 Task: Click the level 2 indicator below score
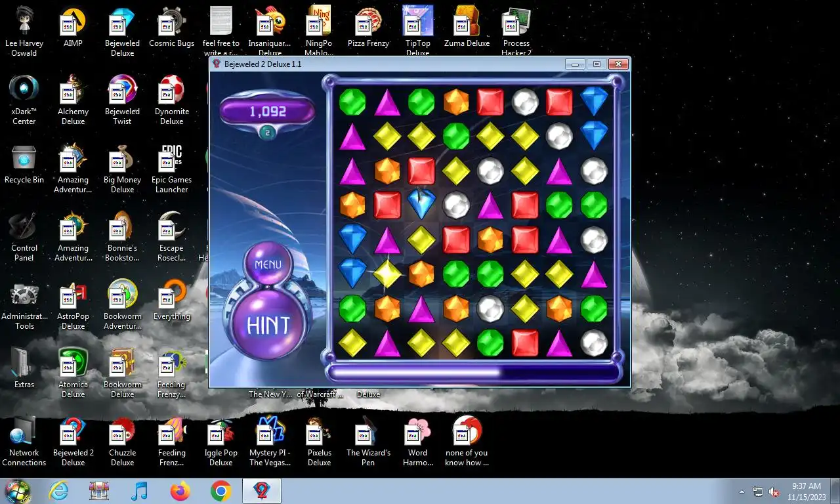(267, 133)
